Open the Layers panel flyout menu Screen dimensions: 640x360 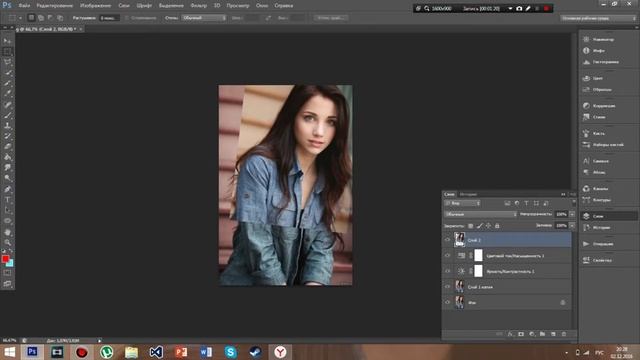coord(573,194)
